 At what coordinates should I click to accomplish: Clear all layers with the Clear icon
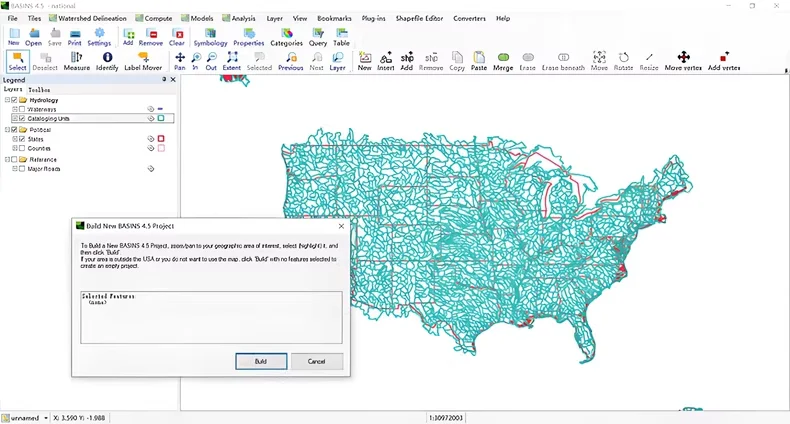click(x=177, y=37)
